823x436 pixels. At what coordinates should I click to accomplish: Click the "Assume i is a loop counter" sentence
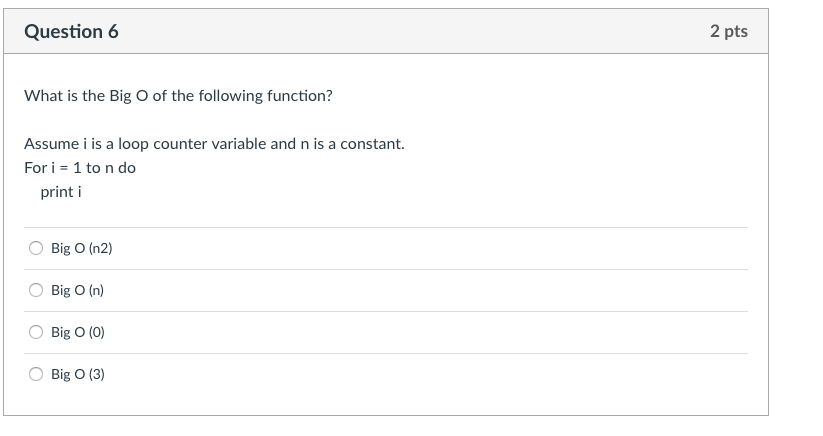[x=214, y=144]
